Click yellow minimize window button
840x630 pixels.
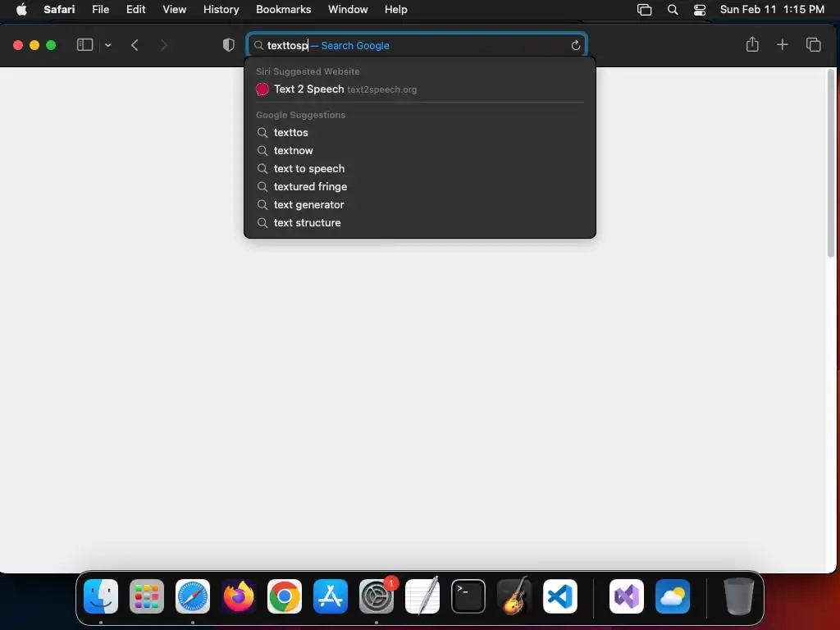coord(34,46)
